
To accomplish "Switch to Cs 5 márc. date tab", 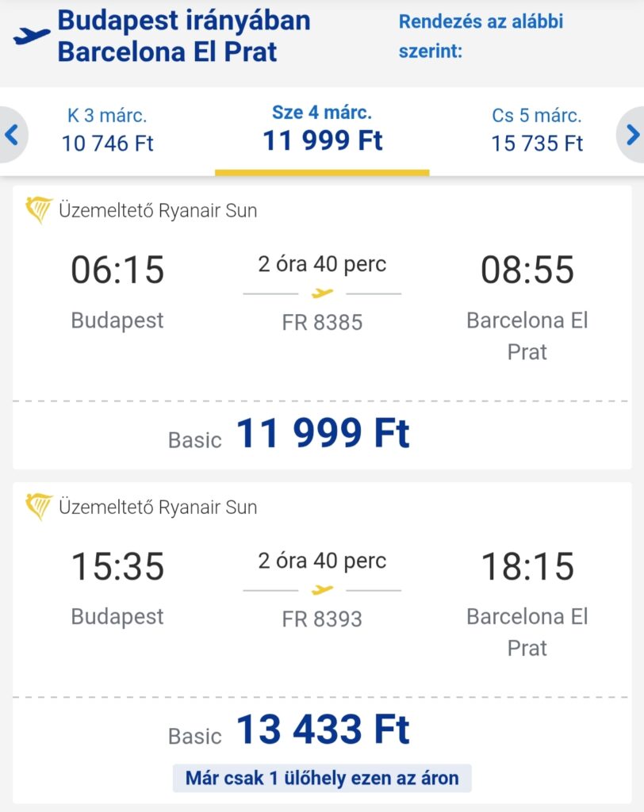I will (537, 129).
